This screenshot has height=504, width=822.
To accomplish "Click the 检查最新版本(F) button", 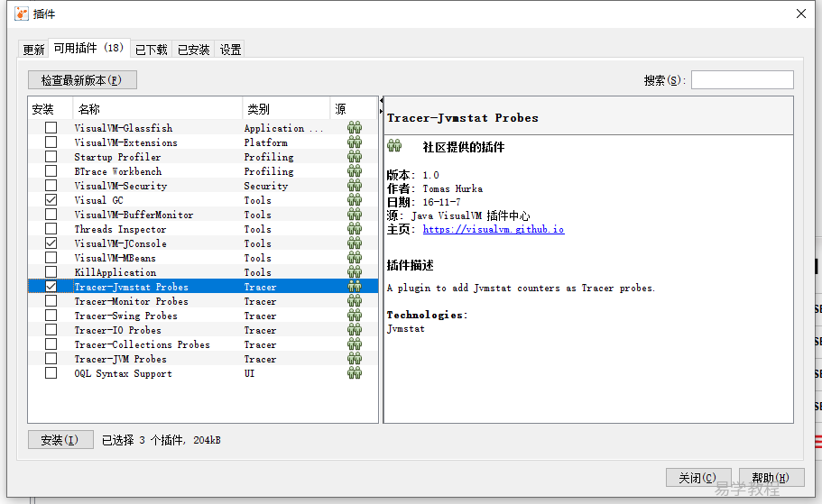I will pyautogui.click(x=82, y=79).
